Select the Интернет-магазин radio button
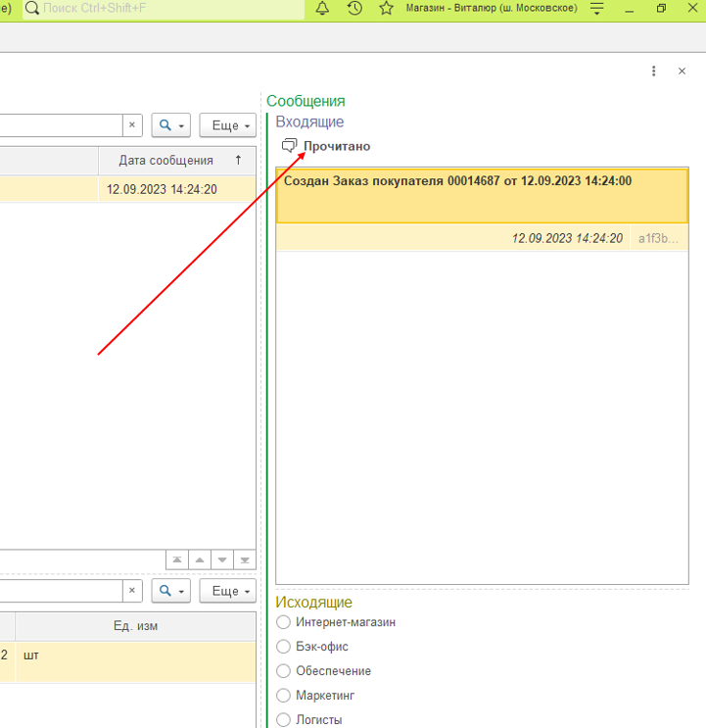 point(284,622)
